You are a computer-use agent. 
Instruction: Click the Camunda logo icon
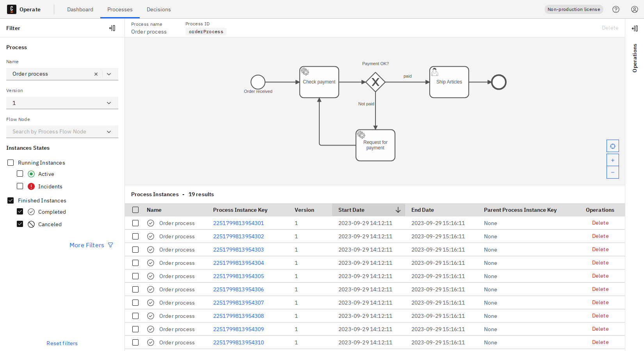pyautogui.click(x=12, y=9)
